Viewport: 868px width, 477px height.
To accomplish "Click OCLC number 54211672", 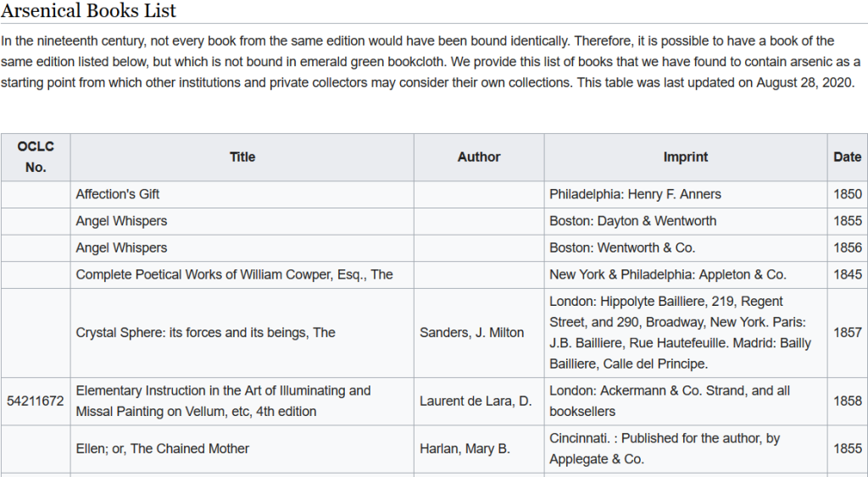I will (x=36, y=402).
